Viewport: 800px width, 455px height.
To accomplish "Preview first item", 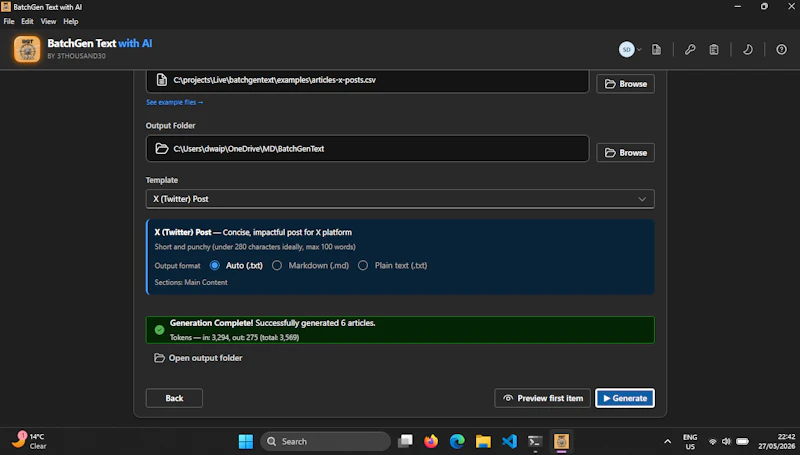I will (542, 398).
